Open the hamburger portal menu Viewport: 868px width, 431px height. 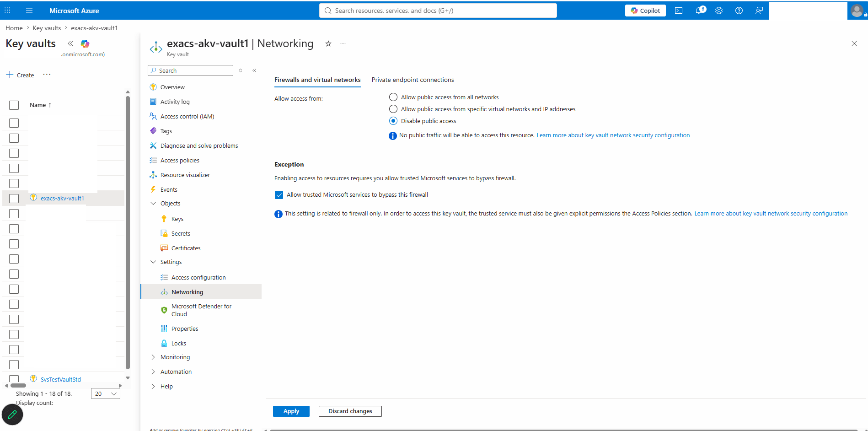(29, 11)
